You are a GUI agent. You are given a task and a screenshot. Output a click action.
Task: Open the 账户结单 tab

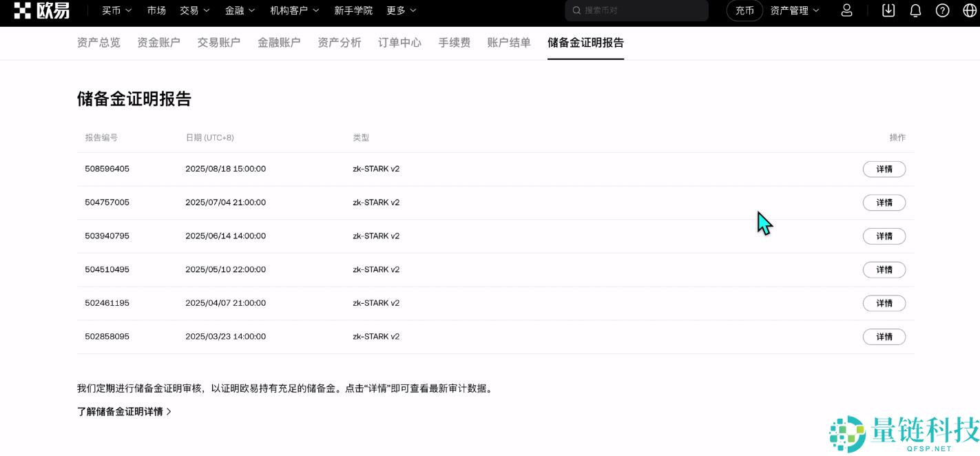point(508,42)
